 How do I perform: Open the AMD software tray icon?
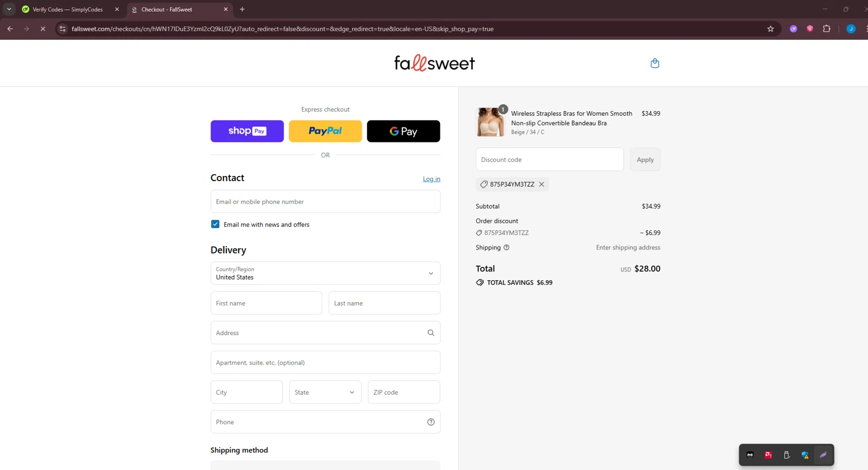click(768, 455)
